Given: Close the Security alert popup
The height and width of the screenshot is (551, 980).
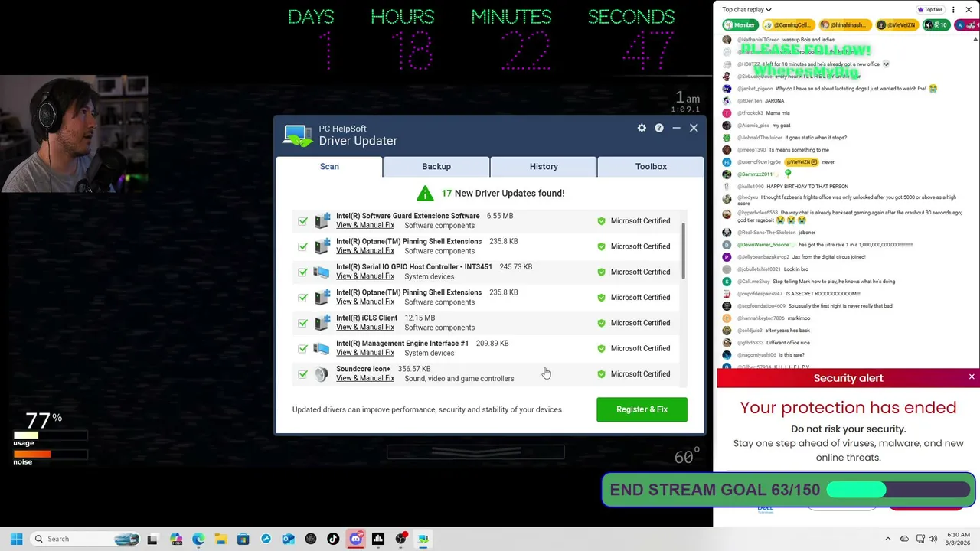Looking at the screenshot, I should tap(972, 377).
